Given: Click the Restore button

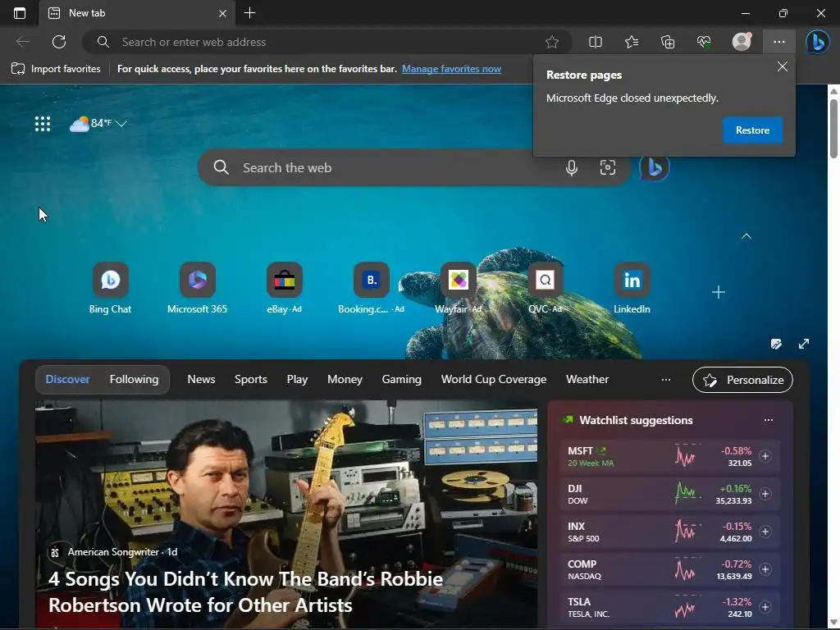Looking at the screenshot, I should click(x=752, y=130).
